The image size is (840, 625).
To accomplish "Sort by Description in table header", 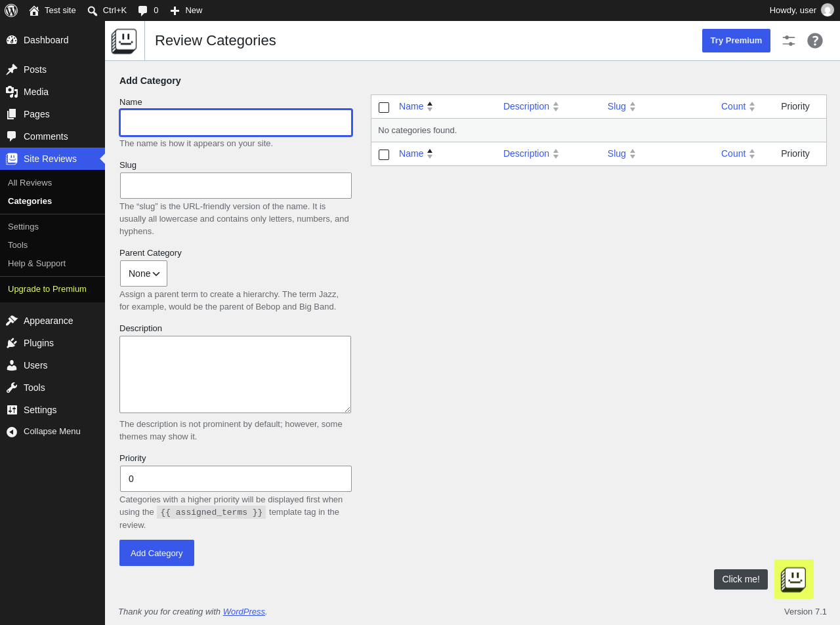I will coord(531,106).
